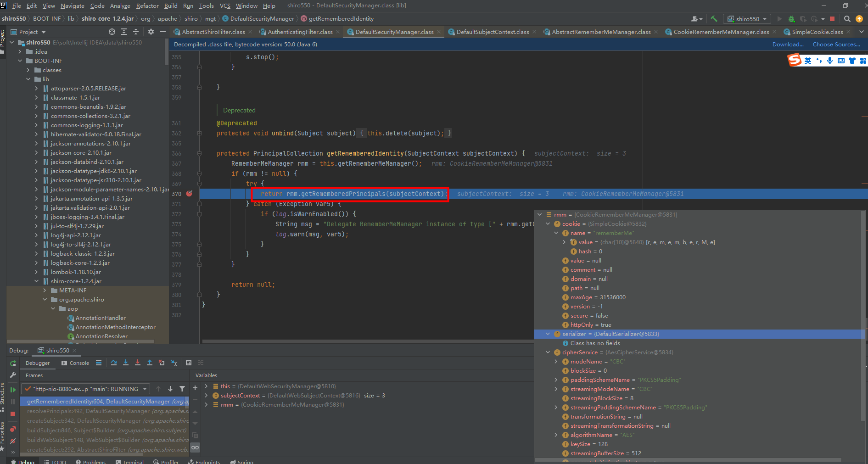This screenshot has height=464, width=868.
Task: Click Force Step Into red arrow icon
Action: 138,363
